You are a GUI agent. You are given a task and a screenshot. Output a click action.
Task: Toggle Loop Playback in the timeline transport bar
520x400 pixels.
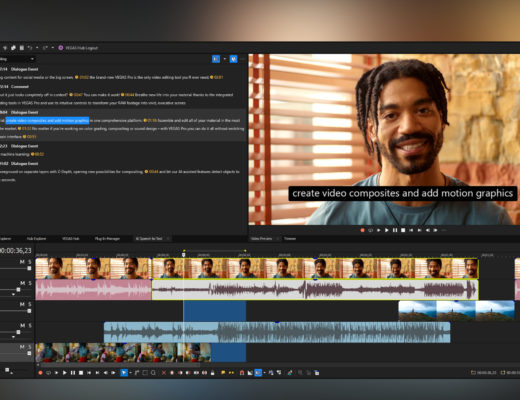coord(48,373)
